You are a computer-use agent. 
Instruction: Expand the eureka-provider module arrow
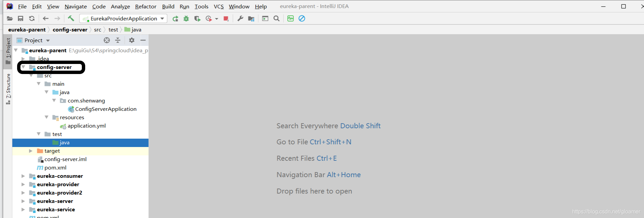click(23, 185)
